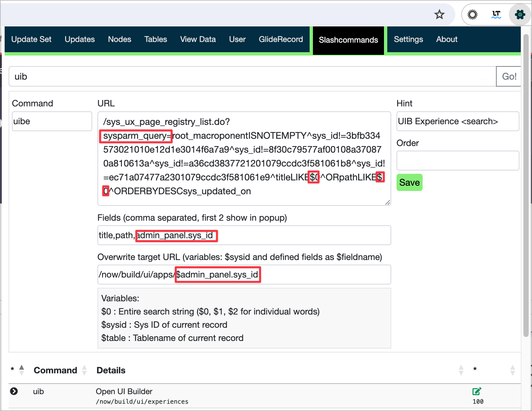Click the sunburst-shaped extension icon
532x411 pixels.
point(473,15)
